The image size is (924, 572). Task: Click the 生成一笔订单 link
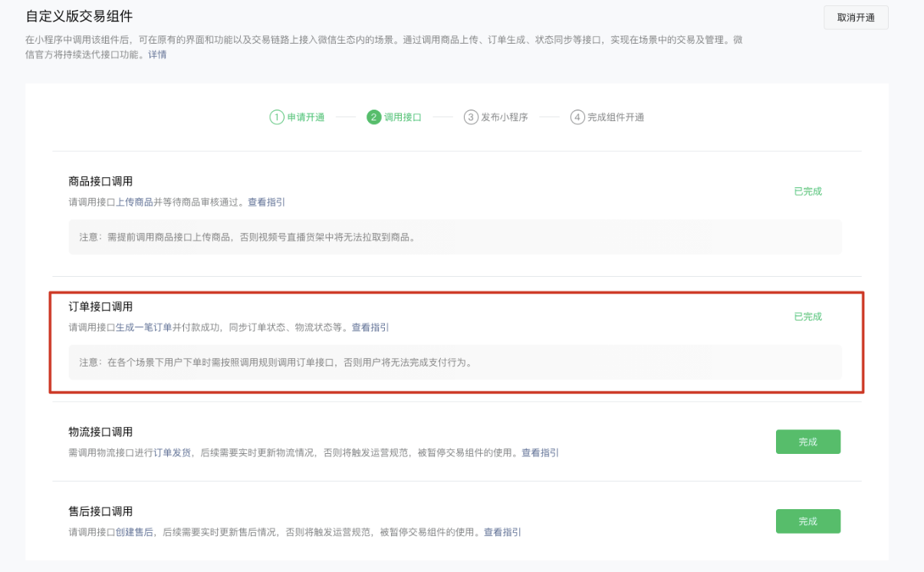(x=143, y=327)
